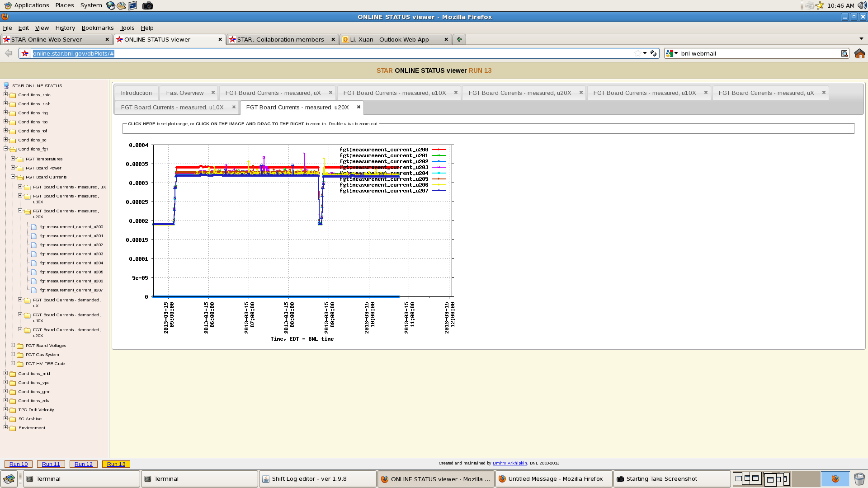Open the Places menu in top panel
Viewport: 868px width, 488px height.
65,5
